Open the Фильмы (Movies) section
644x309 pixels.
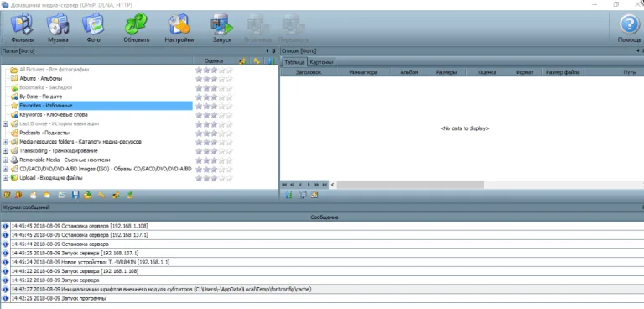22,28
